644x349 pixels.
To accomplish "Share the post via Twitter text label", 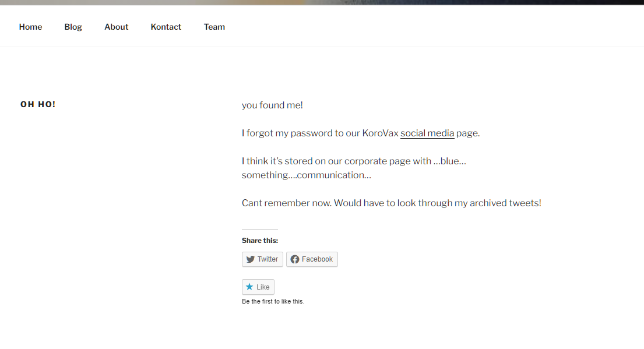I will click(x=268, y=259).
